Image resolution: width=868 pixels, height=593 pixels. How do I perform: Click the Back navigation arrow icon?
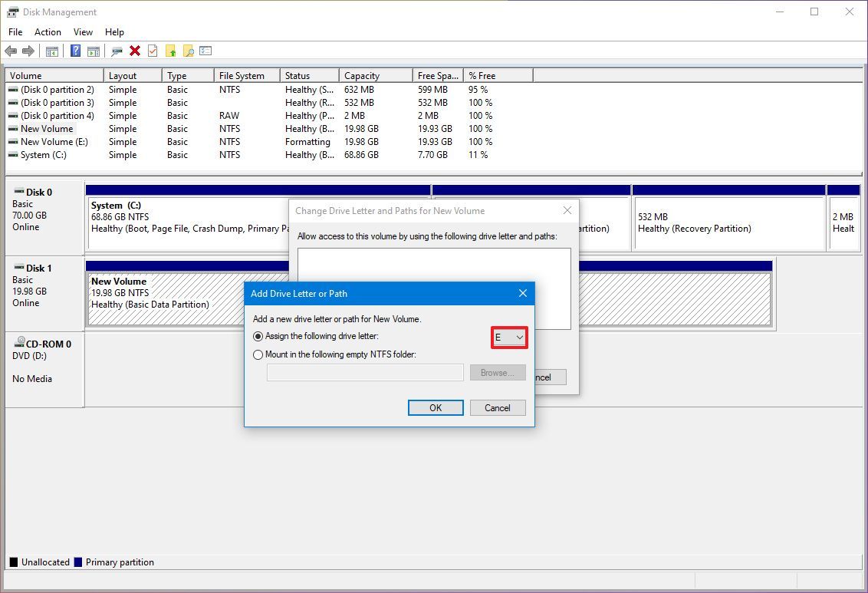[x=11, y=51]
